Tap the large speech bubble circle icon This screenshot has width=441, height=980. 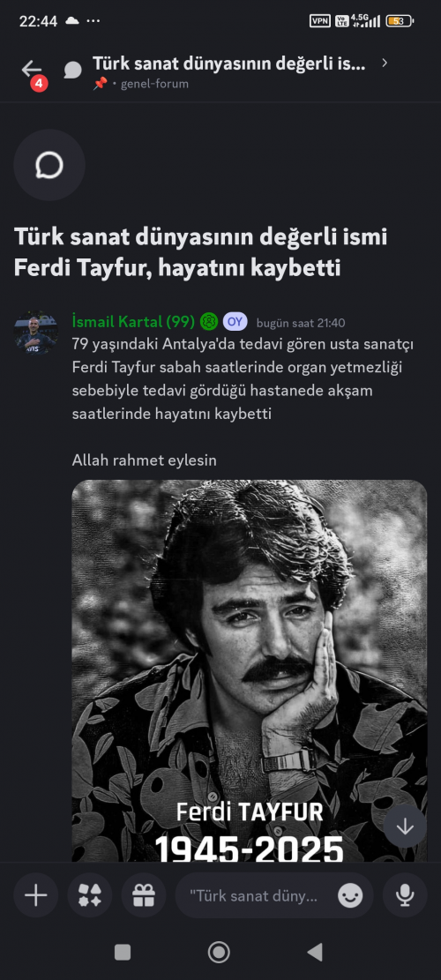(49, 166)
